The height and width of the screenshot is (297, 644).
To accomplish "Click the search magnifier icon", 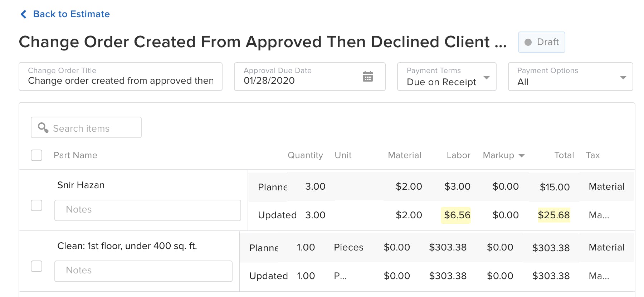I will point(43,127).
